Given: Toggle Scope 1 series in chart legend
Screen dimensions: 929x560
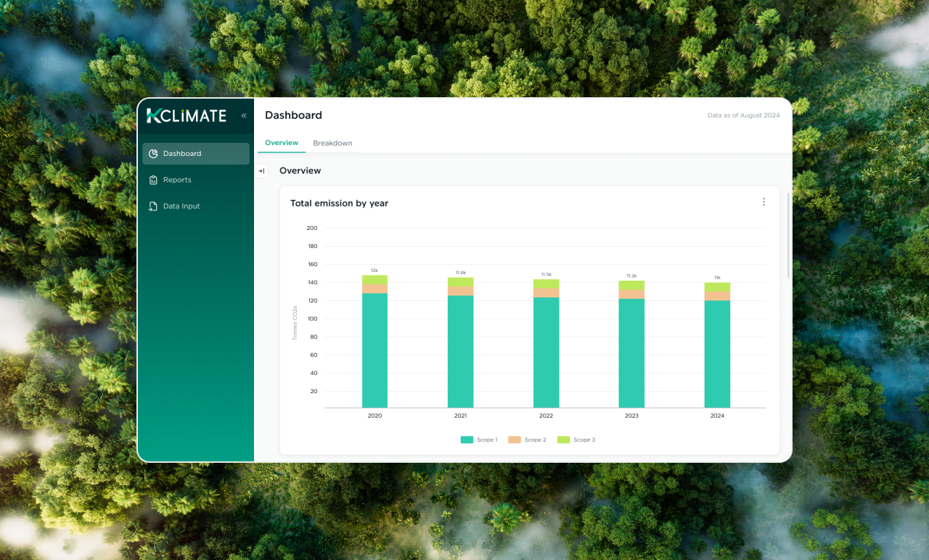Looking at the screenshot, I should [479, 440].
